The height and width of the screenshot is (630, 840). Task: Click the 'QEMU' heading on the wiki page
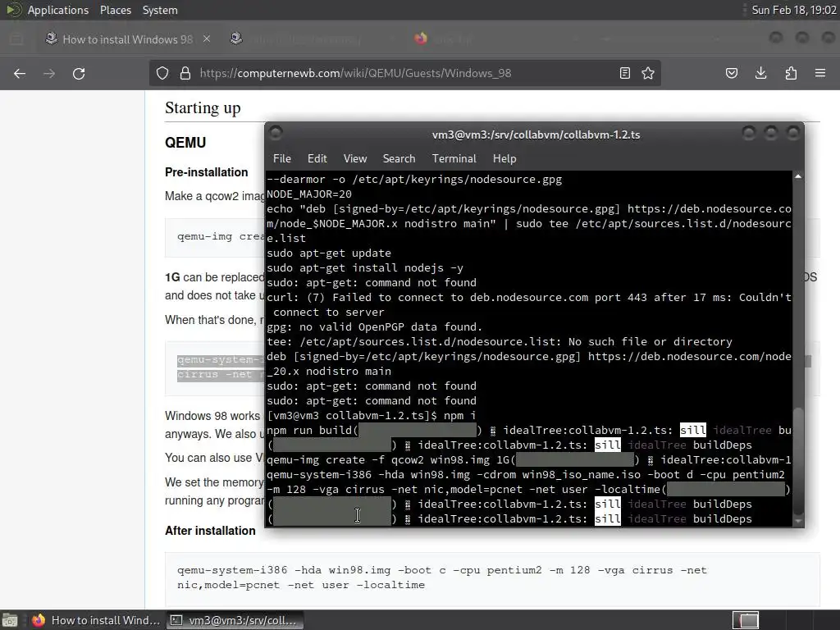[x=185, y=143]
